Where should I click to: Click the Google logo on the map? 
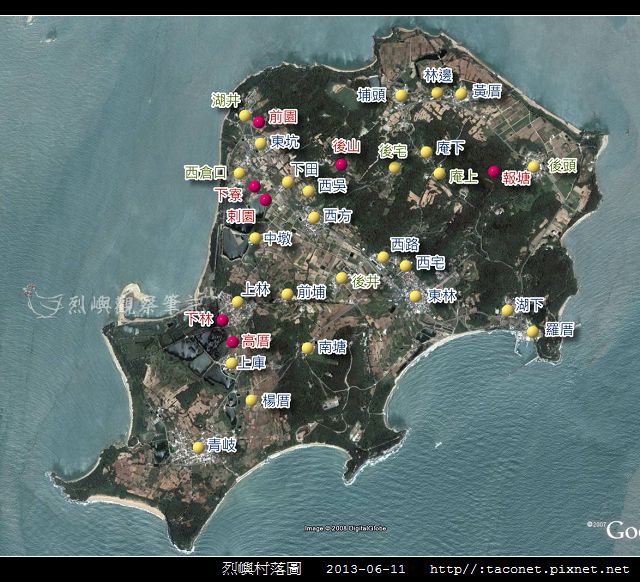pos(623,530)
